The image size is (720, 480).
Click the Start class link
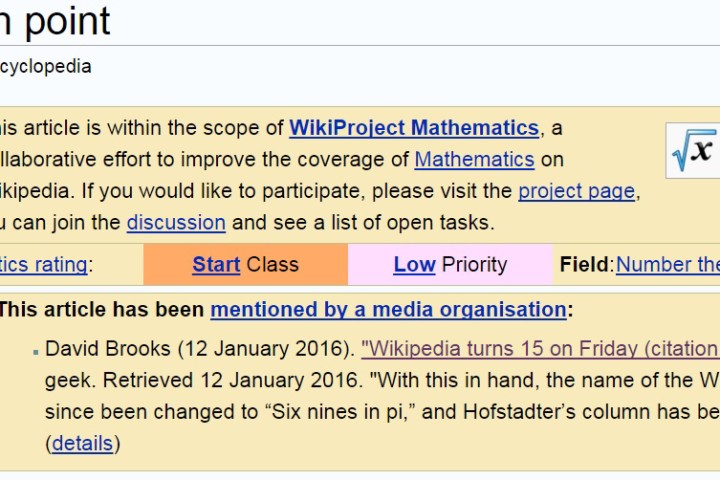216,265
